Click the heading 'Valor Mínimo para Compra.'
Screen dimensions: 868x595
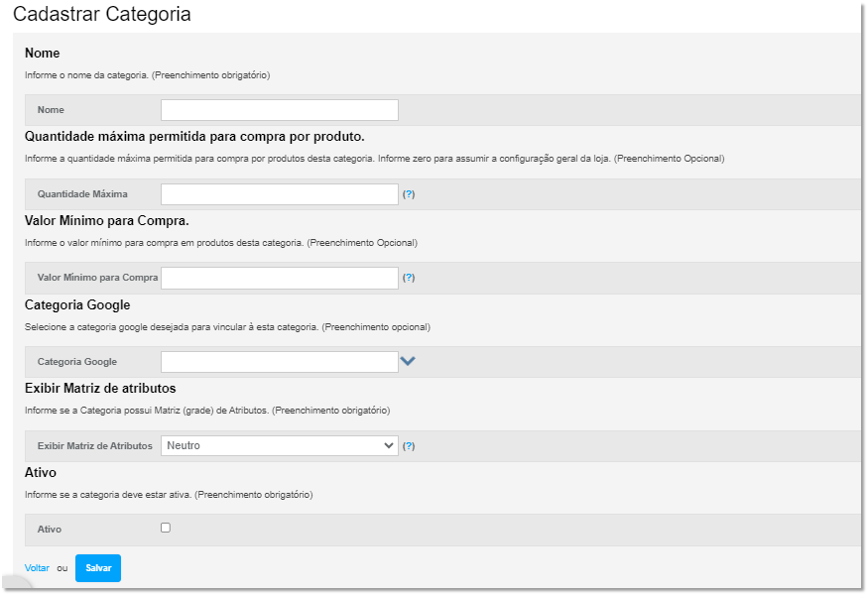(106, 220)
